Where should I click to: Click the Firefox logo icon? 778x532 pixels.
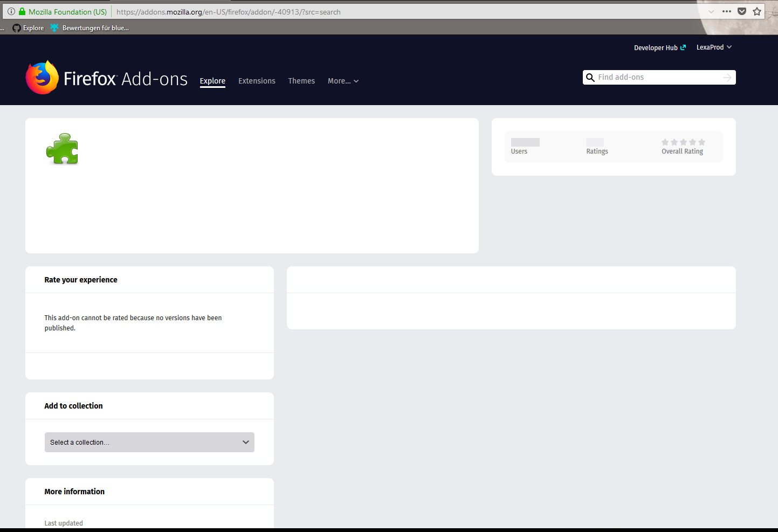click(42, 78)
